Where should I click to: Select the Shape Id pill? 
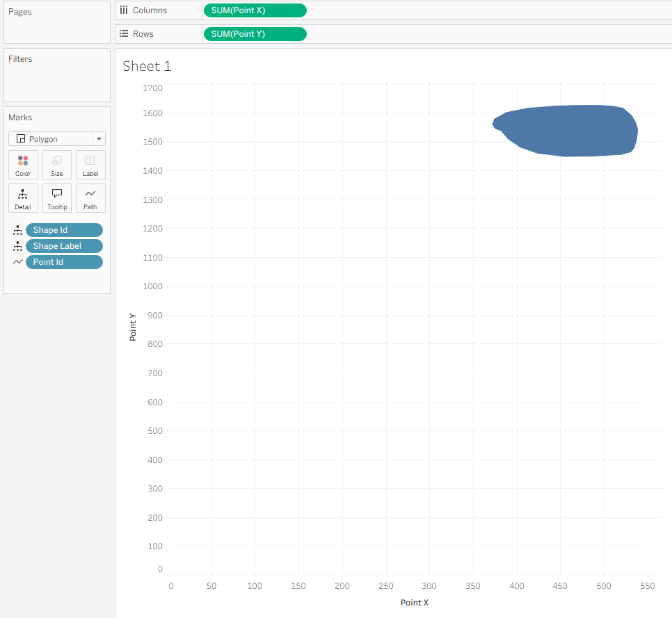point(64,230)
